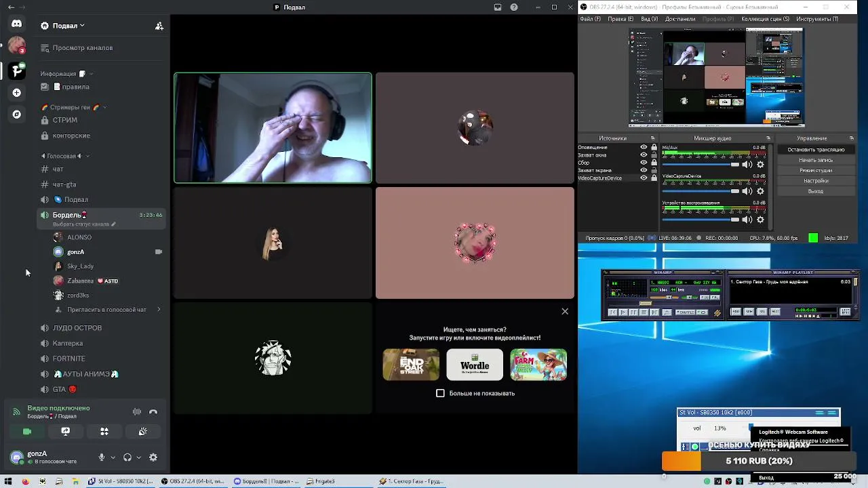Screen dimensions: 868x488
Task: Hide the Захват окна source
Action: coord(644,155)
